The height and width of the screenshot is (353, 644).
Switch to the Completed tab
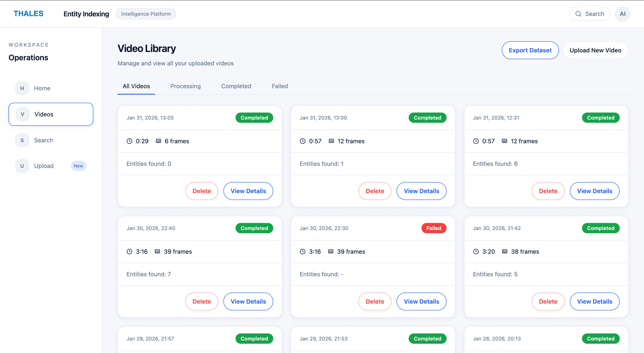(x=236, y=86)
